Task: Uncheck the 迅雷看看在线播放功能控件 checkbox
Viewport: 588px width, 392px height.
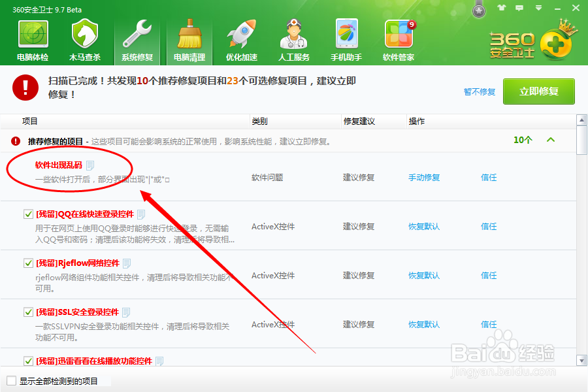Action: (28, 361)
